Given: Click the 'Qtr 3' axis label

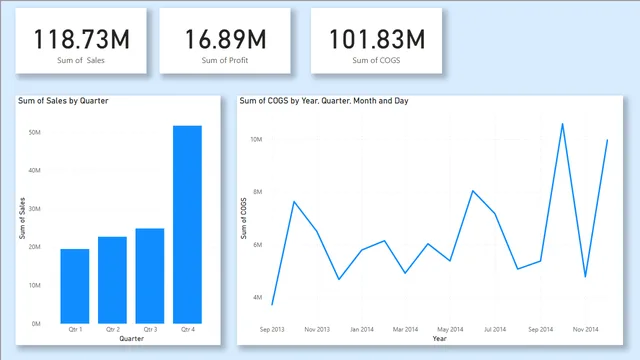Looking at the screenshot, I should tap(150, 329).
